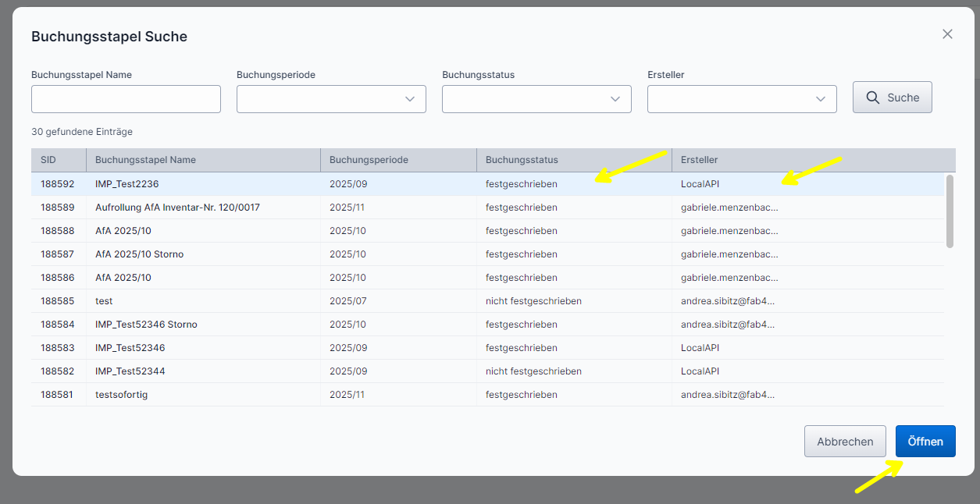
Task: Open the Buchungsperiode dropdown
Action: point(331,99)
